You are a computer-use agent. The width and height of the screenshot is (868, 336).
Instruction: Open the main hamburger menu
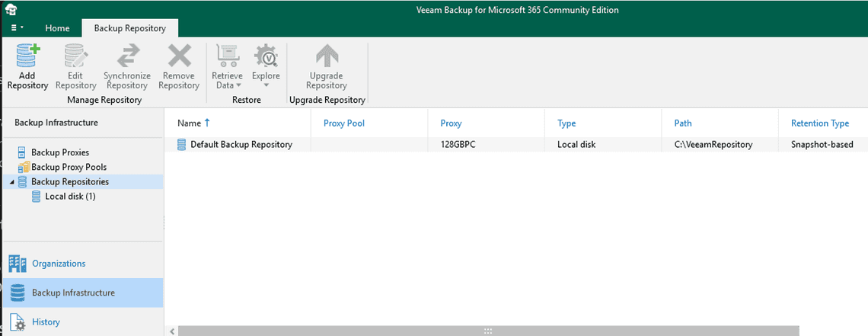point(18,27)
